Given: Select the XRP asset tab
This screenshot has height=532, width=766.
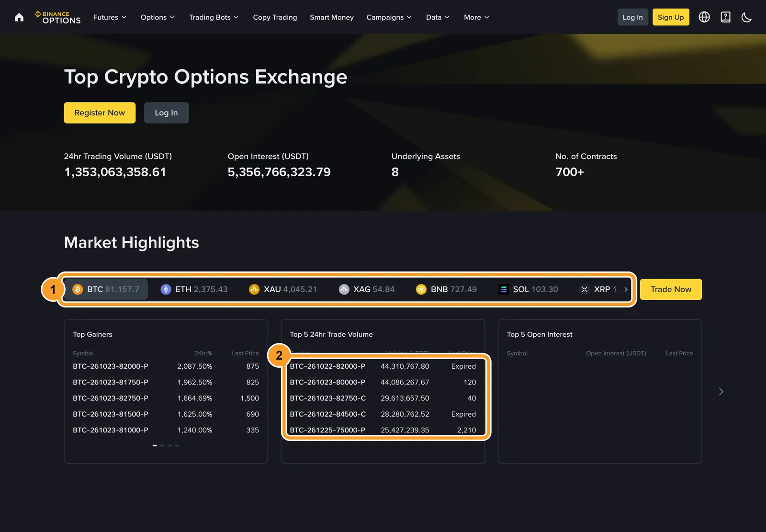Looking at the screenshot, I should pyautogui.click(x=599, y=289).
